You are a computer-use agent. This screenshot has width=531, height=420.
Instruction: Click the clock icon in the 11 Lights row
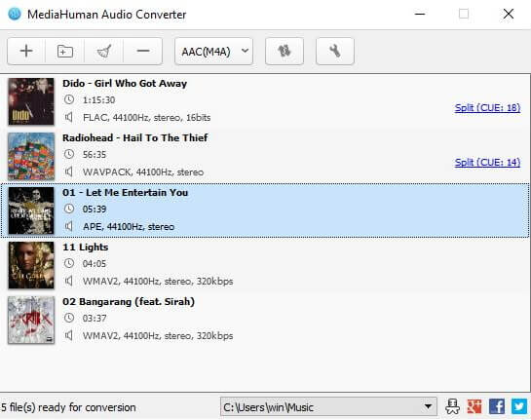pos(69,263)
